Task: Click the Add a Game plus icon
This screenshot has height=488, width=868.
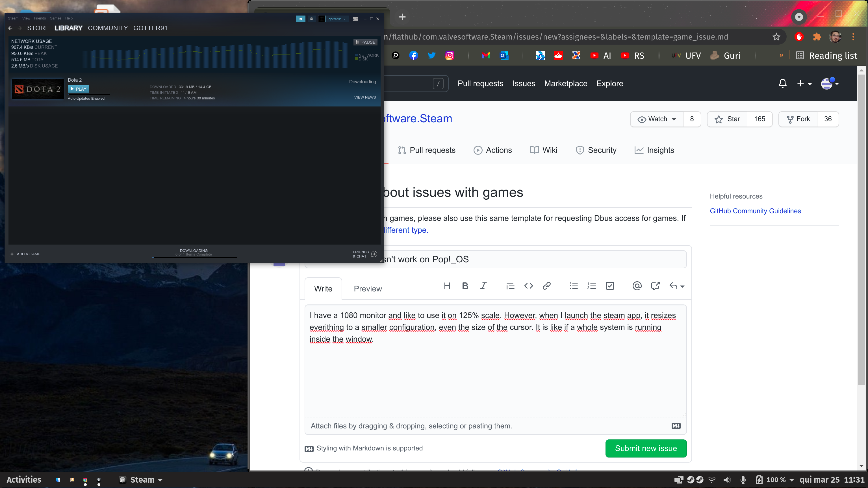Action: tap(12, 254)
